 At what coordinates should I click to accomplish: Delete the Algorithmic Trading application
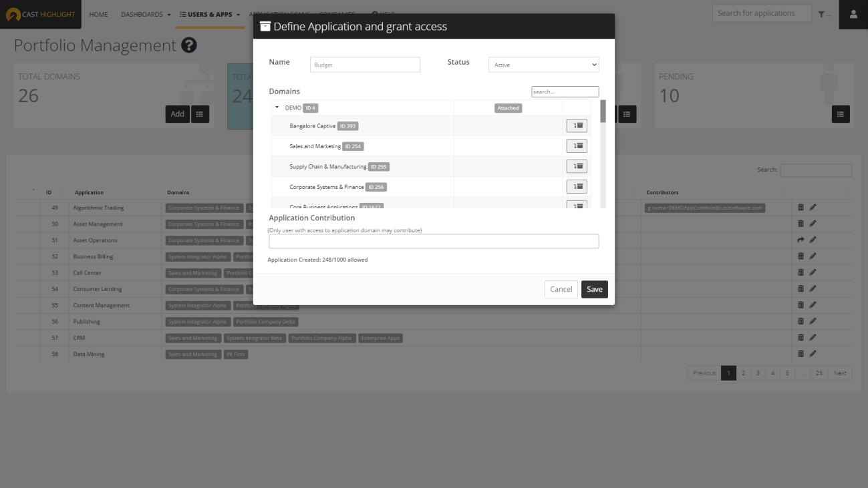tap(801, 208)
